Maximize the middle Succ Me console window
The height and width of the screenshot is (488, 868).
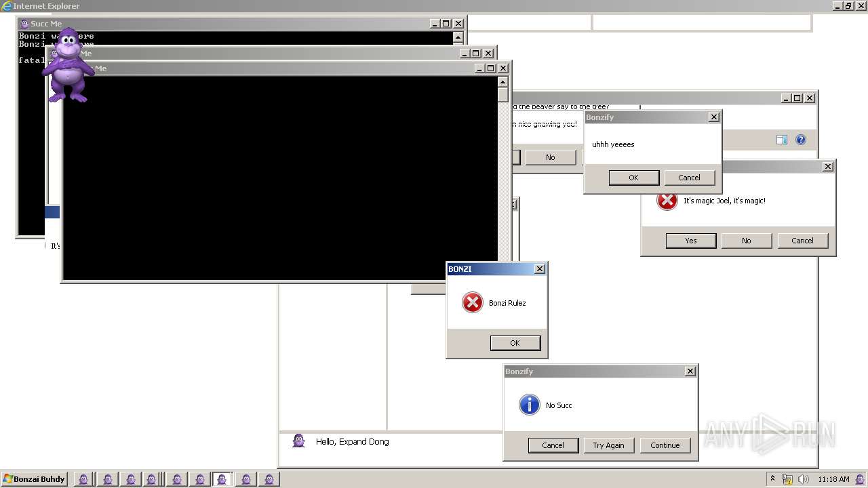[x=476, y=54]
